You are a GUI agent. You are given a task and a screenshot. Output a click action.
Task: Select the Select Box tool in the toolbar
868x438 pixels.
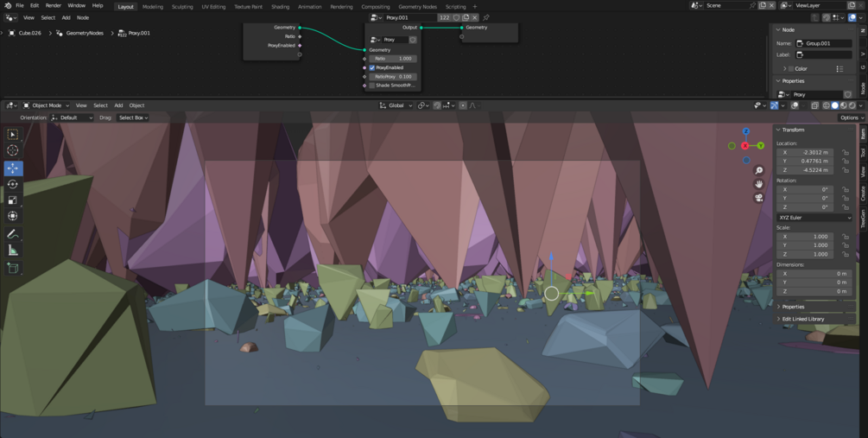pos(13,134)
